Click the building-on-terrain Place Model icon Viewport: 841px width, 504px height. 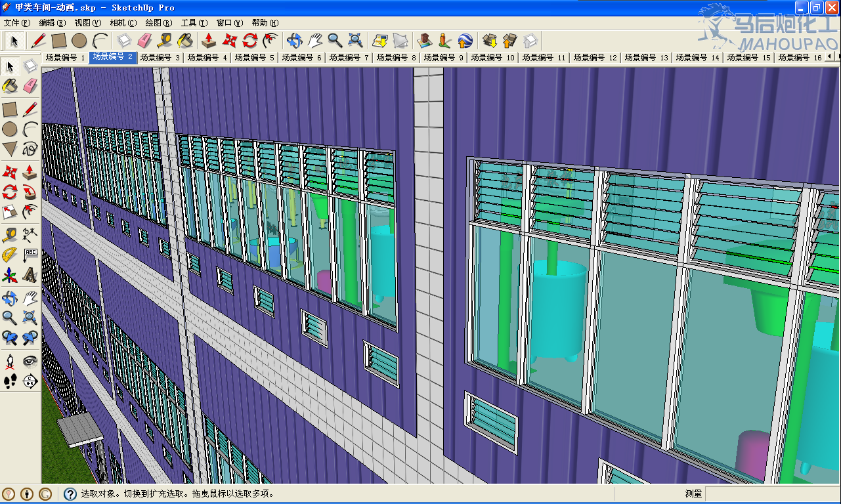point(424,41)
